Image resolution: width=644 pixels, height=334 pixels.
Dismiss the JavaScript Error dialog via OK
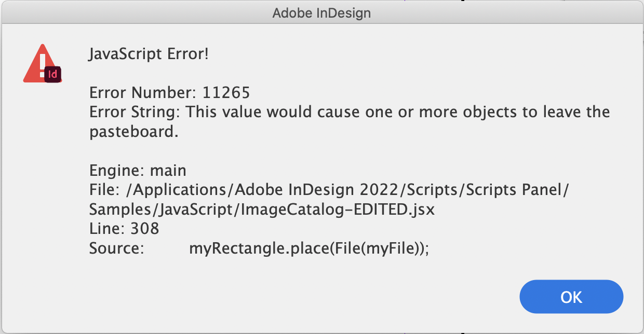571,296
